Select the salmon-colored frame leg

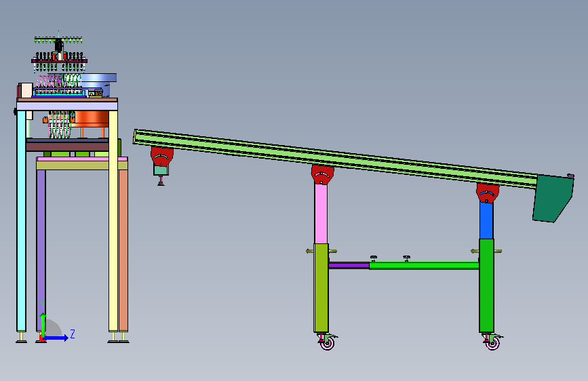coord(123,251)
